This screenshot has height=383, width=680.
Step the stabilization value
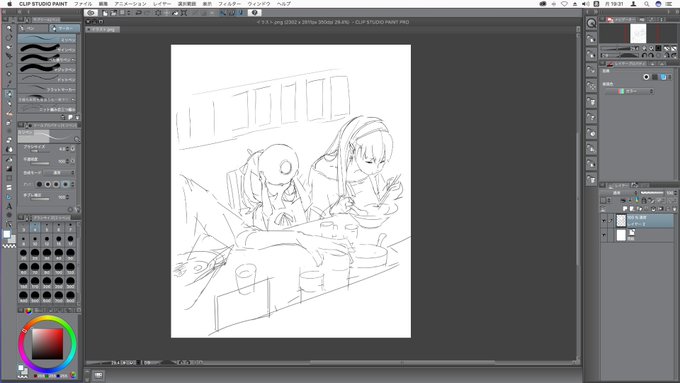(68, 197)
